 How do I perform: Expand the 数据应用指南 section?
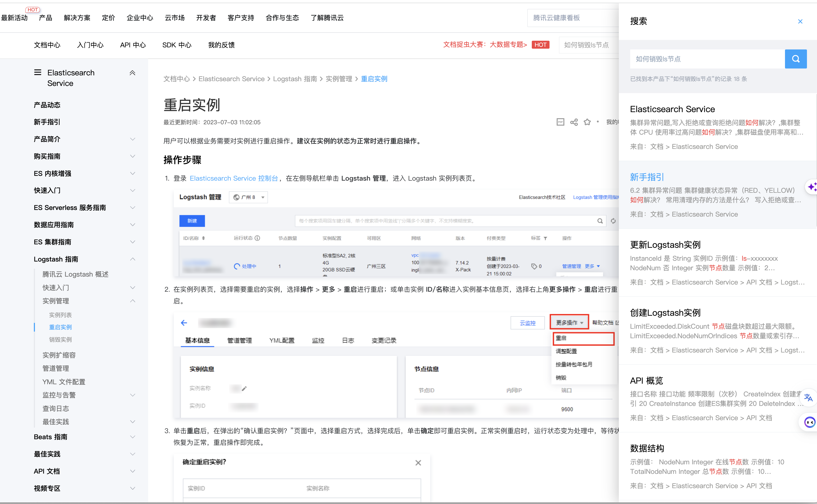(x=132, y=225)
